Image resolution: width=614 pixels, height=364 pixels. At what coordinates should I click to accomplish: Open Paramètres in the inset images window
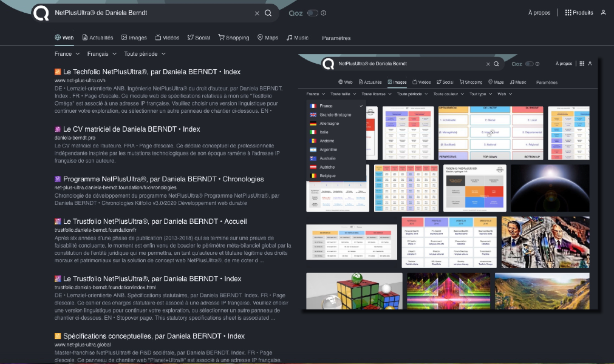[x=547, y=83]
